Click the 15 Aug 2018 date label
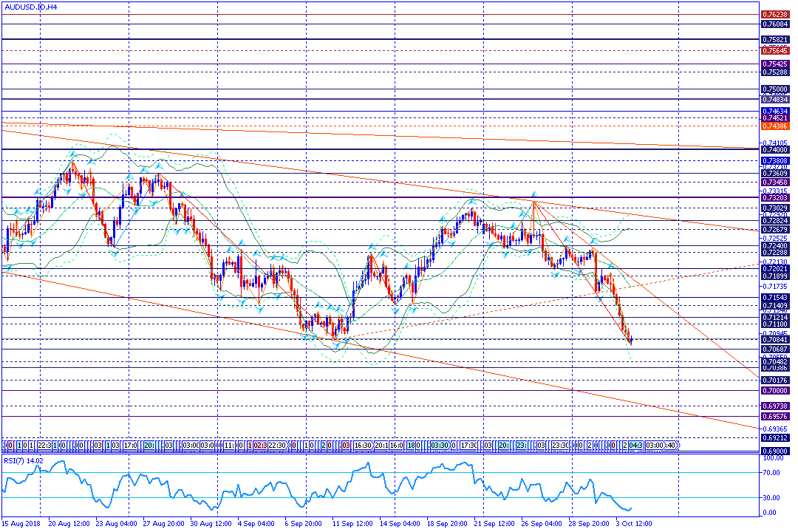The image size is (798, 532). 20,523
